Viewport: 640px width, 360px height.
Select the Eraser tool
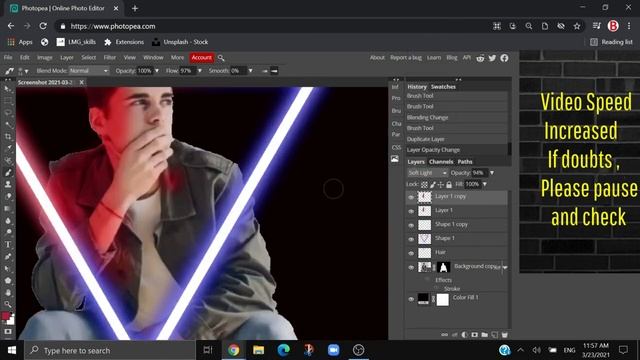point(8,196)
